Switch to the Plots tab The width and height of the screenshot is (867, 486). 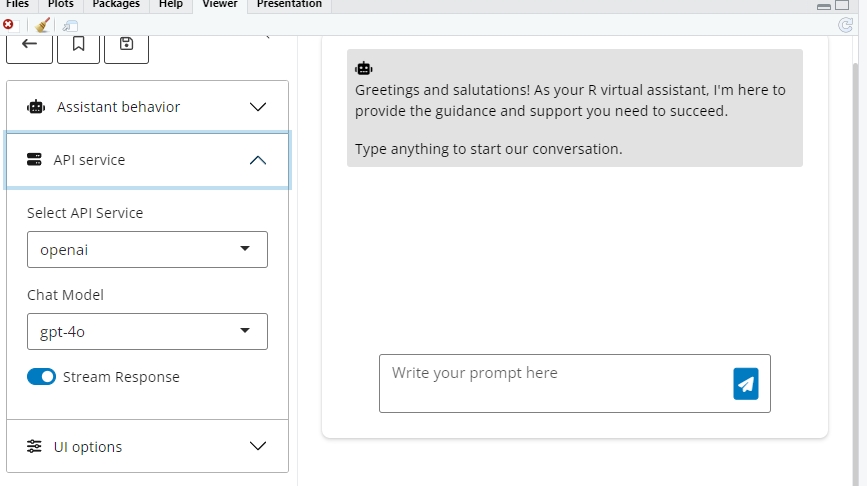click(x=61, y=4)
